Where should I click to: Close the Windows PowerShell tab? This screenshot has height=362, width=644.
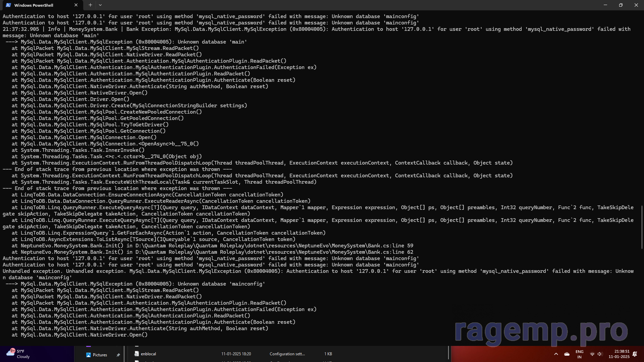(76, 5)
